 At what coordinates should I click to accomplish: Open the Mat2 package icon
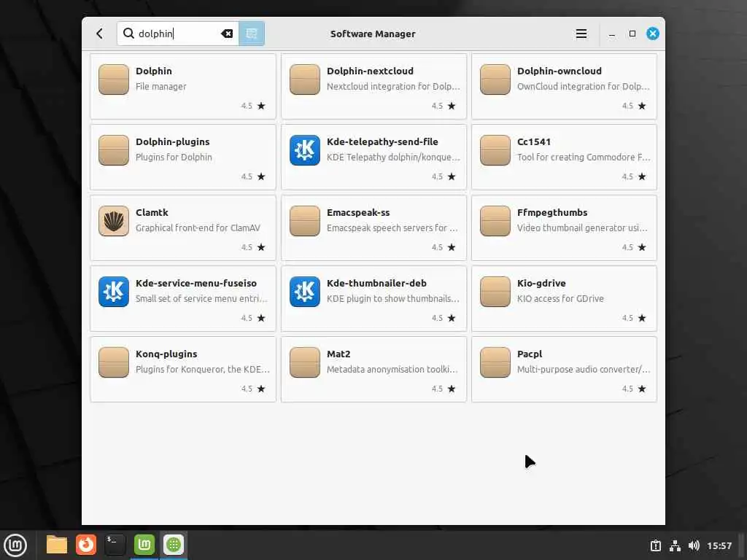click(304, 362)
